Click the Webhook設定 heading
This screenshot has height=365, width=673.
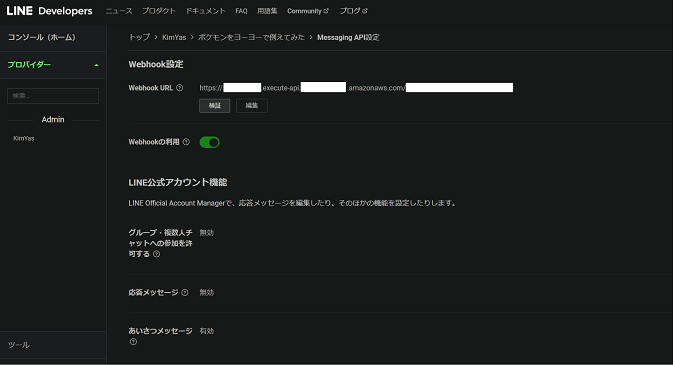point(156,64)
